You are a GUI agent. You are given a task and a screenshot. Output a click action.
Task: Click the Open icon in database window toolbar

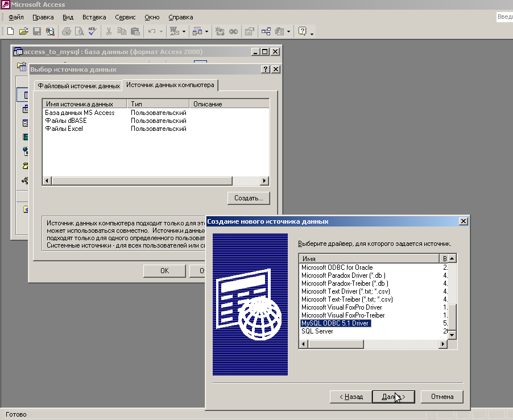point(22,67)
